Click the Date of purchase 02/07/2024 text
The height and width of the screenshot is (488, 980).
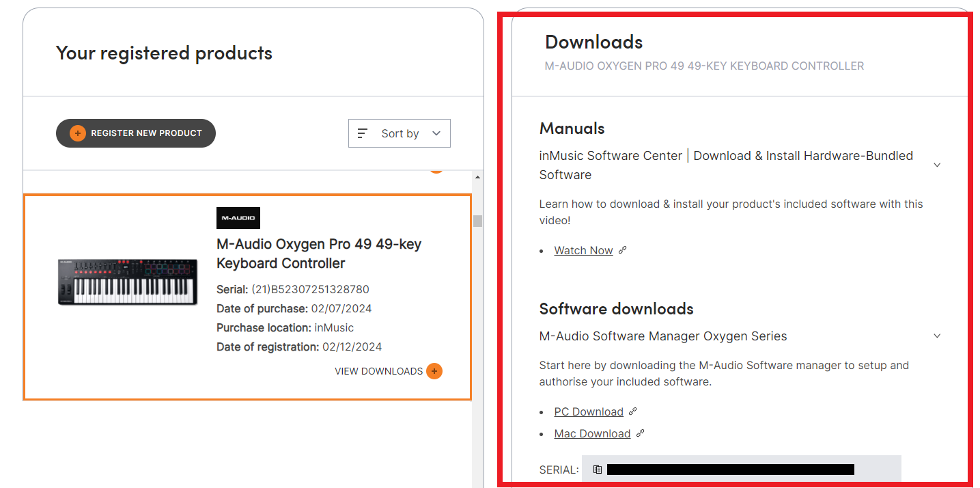pyautogui.click(x=294, y=308)
